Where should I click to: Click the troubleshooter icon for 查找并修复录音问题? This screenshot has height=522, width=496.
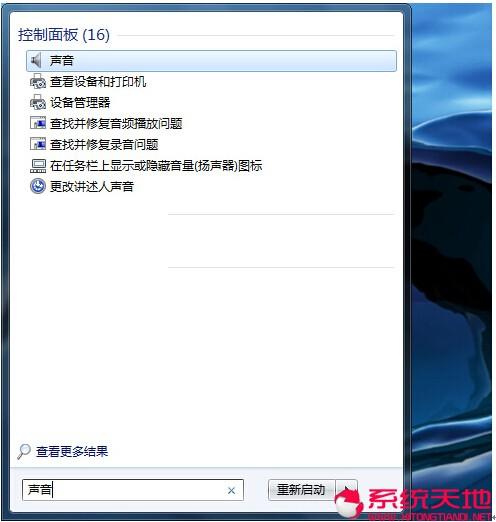tap(38, 144)
